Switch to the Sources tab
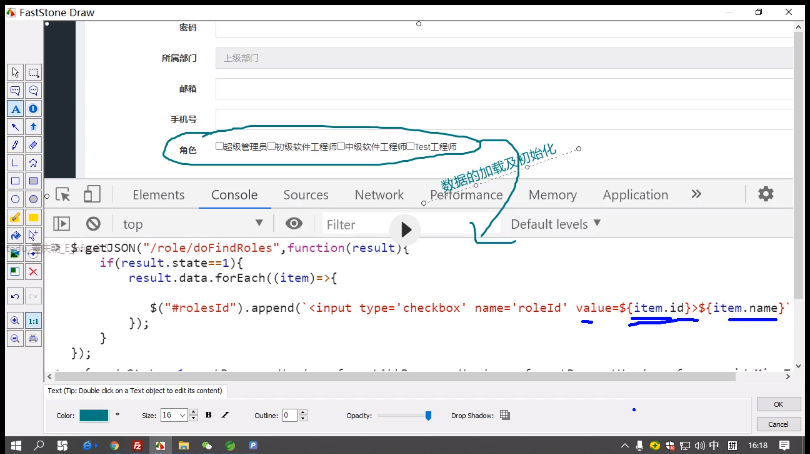810x454 pixels. [x=306, y=195]
